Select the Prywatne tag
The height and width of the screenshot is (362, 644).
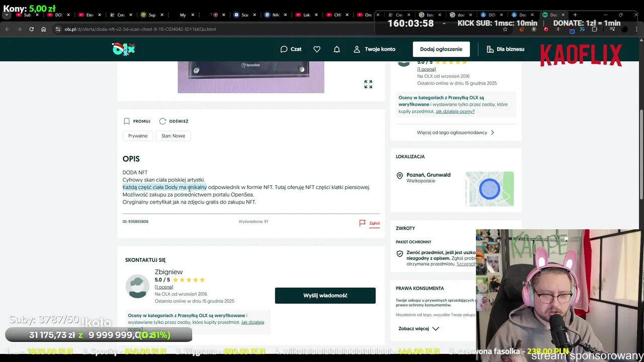(138, 136)
